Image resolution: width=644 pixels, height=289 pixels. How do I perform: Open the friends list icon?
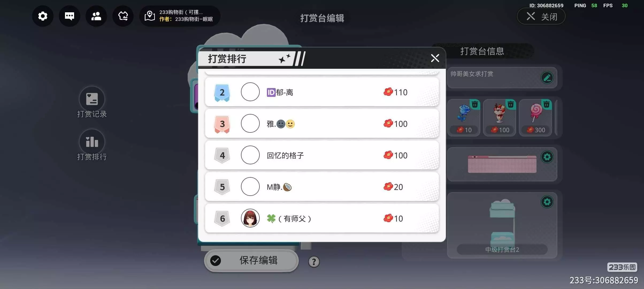click(x=96, y=16)
